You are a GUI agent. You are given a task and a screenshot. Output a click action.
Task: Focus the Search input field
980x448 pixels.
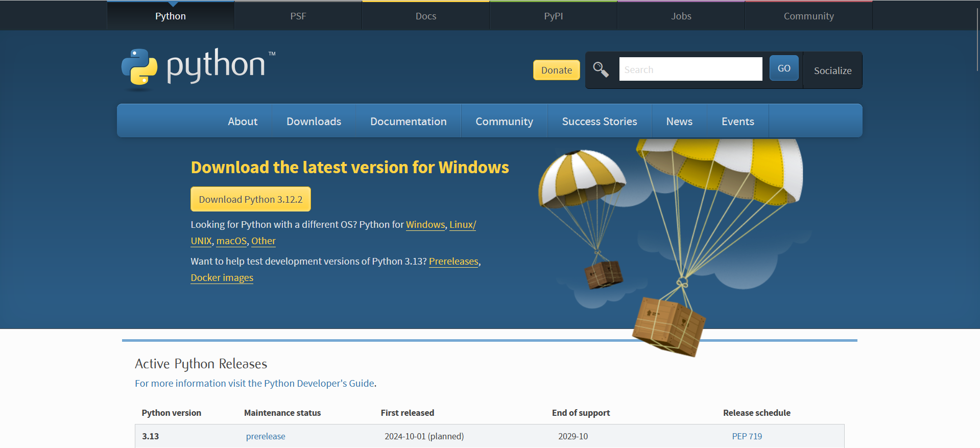click(690, 69)
